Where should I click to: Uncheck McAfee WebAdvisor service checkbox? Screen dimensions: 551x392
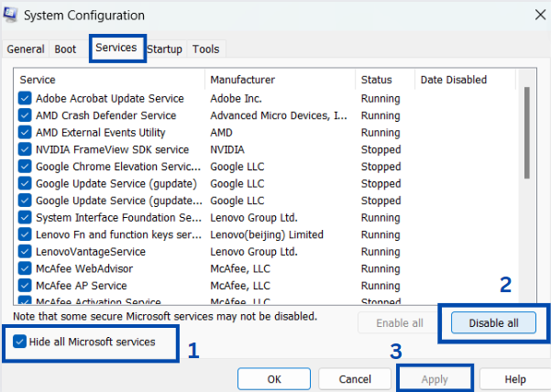click(25, 269)
